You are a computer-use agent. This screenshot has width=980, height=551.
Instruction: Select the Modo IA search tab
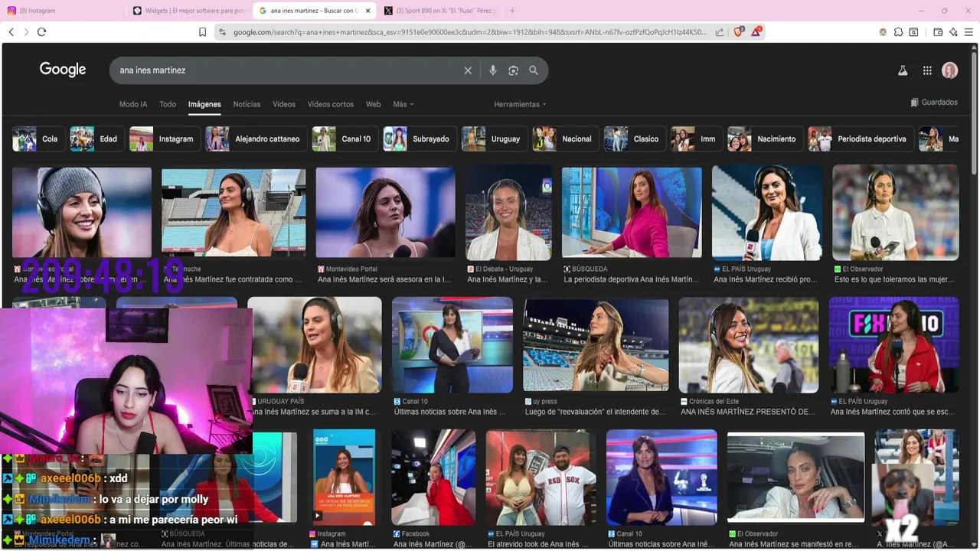click(x=133, y=104)
